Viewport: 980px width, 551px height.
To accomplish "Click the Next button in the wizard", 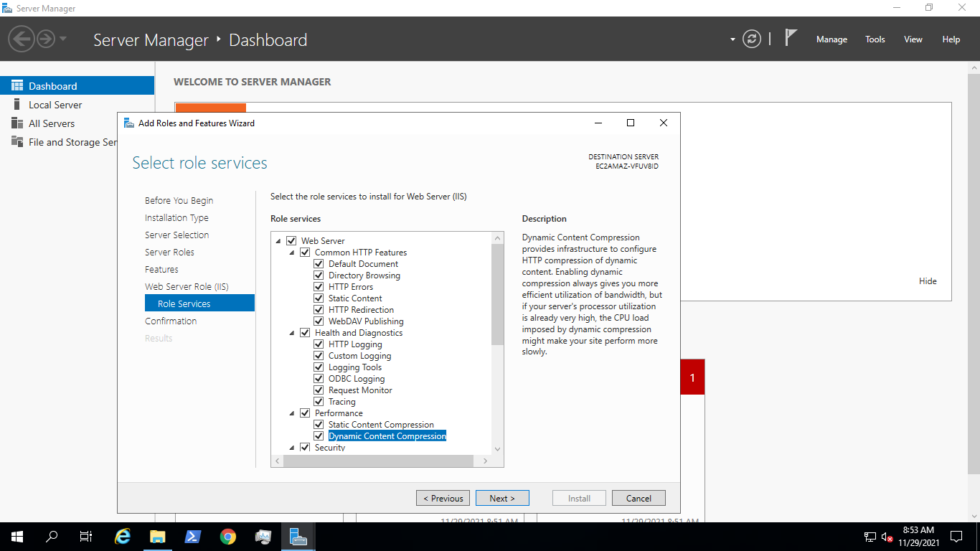I will click(x=502, y=497).
